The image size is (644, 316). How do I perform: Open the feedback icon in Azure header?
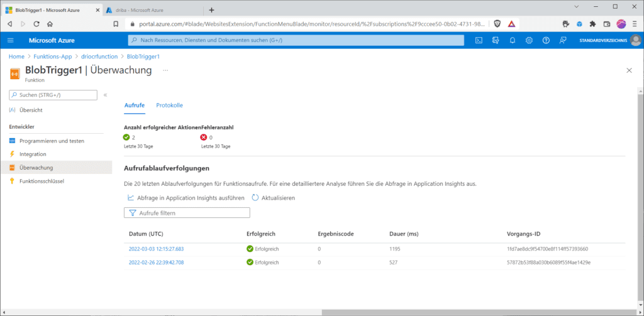tap(563, 40)
